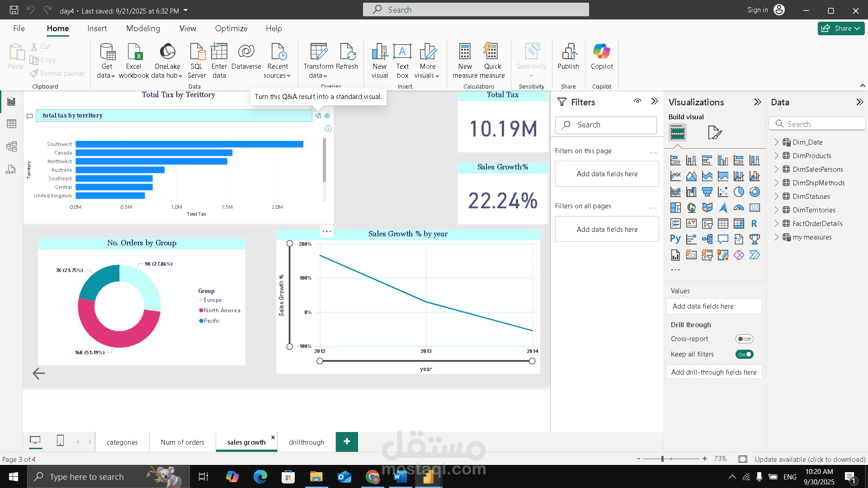
Task: Open the Model view in left sidebar
Action: pyautogui.click(x=11, y=146)
